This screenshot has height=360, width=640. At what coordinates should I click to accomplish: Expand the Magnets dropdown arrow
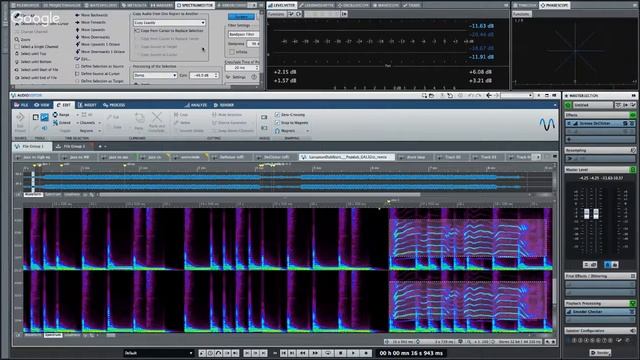(307, 131)
